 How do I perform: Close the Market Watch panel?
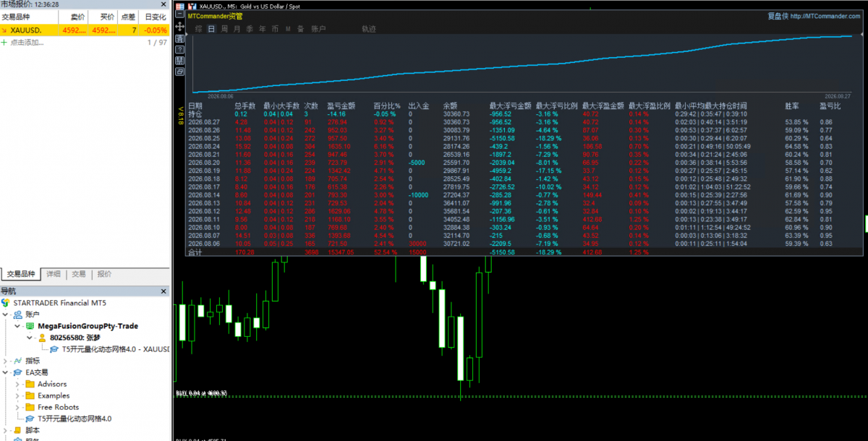[163, 4]
